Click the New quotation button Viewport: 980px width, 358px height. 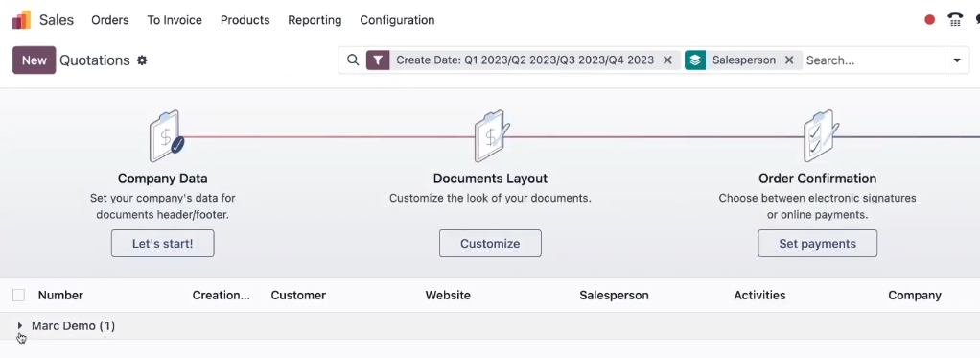pyautogui.click(x=35, y=60)
